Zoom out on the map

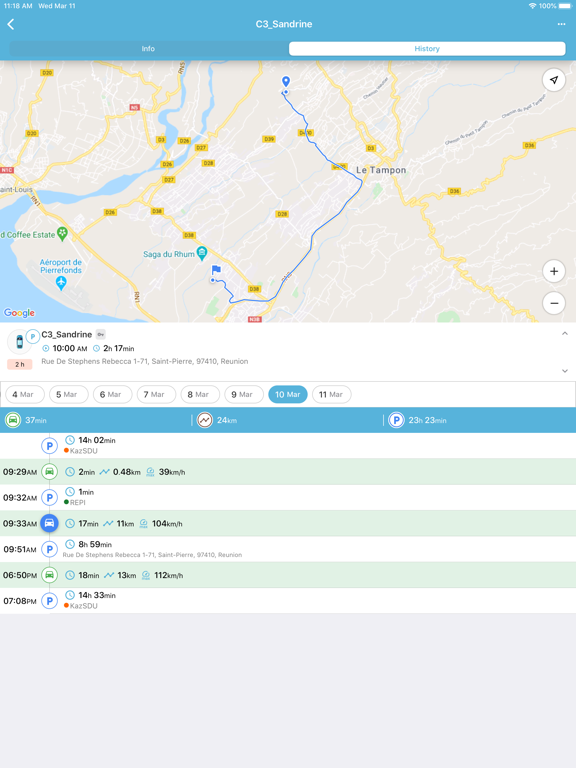[x=554, y=303]
